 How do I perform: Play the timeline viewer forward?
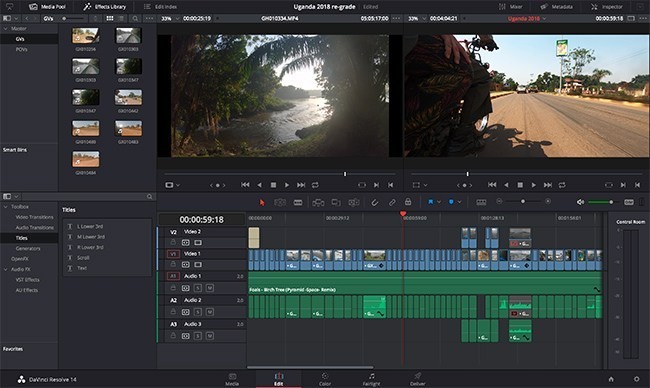click(x=534, y=185)
